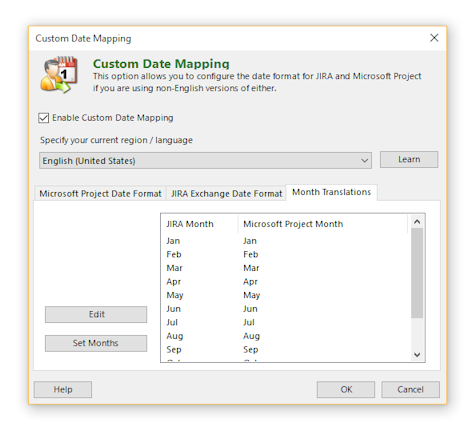472x435 pixels.
Task: Click Mar in Microsoft Project Month column
Action: [x=251, y=268]
